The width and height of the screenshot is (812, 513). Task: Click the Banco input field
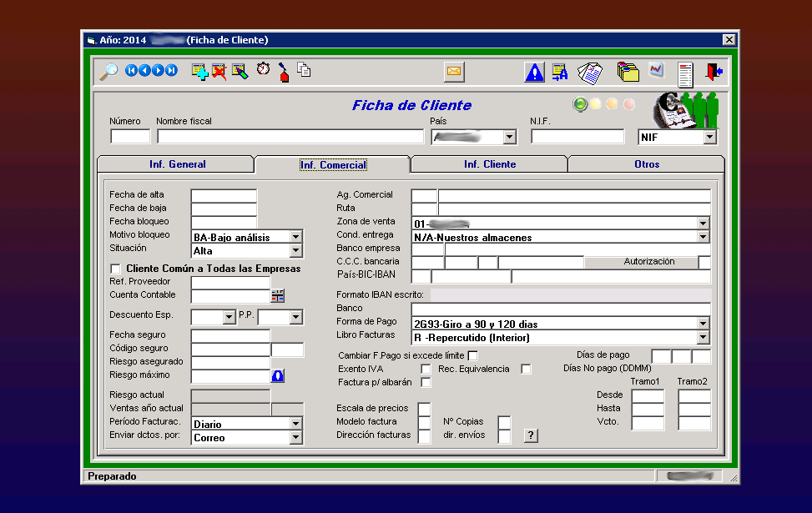[x=561, y=309]
